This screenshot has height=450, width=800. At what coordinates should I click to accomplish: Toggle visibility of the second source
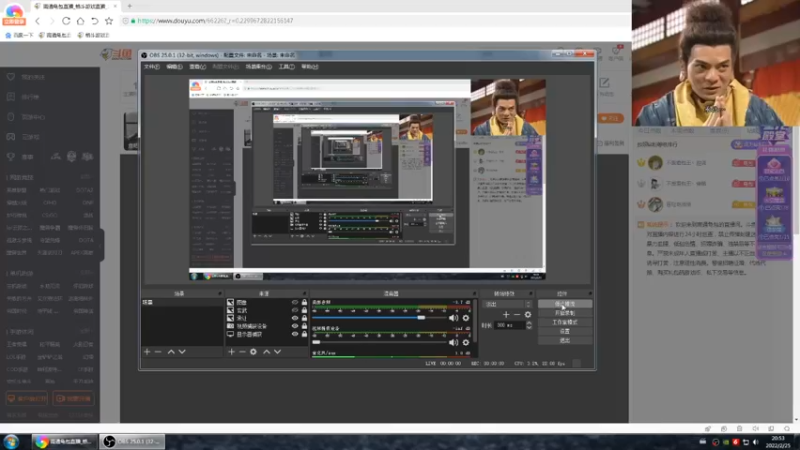(x=295, y=310)
